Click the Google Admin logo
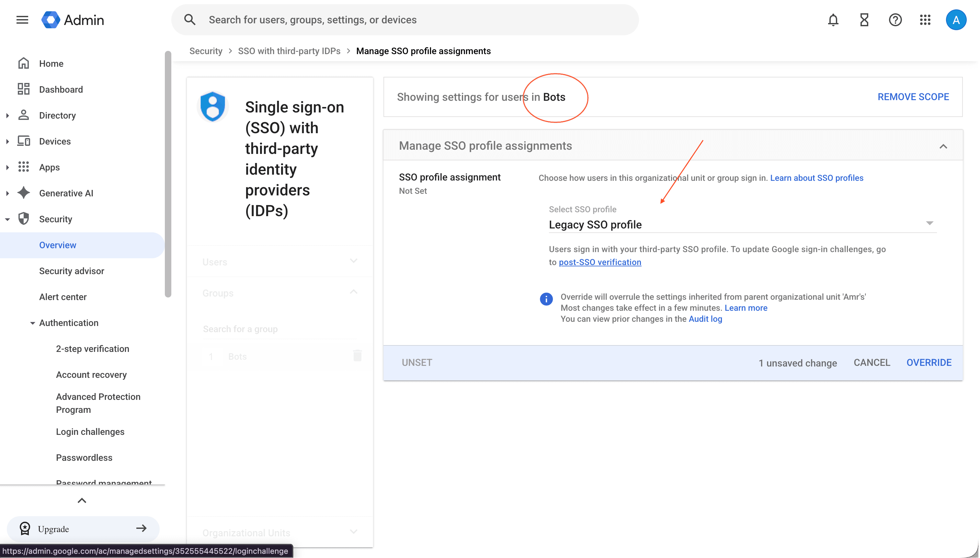Screen dimensions: 980x558 73,19
